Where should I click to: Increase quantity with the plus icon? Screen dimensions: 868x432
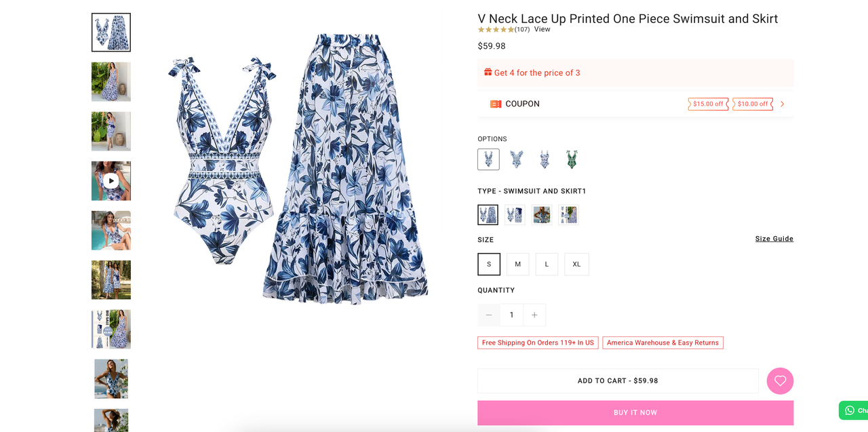coord(534,315)
